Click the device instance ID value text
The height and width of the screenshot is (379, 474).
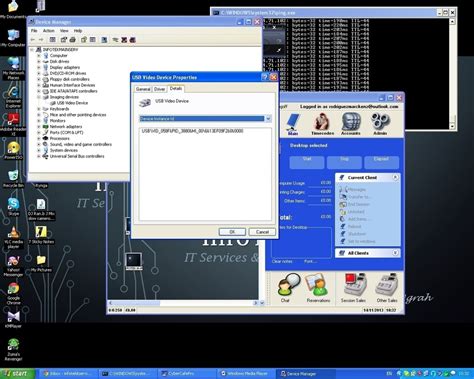point(192,131)
